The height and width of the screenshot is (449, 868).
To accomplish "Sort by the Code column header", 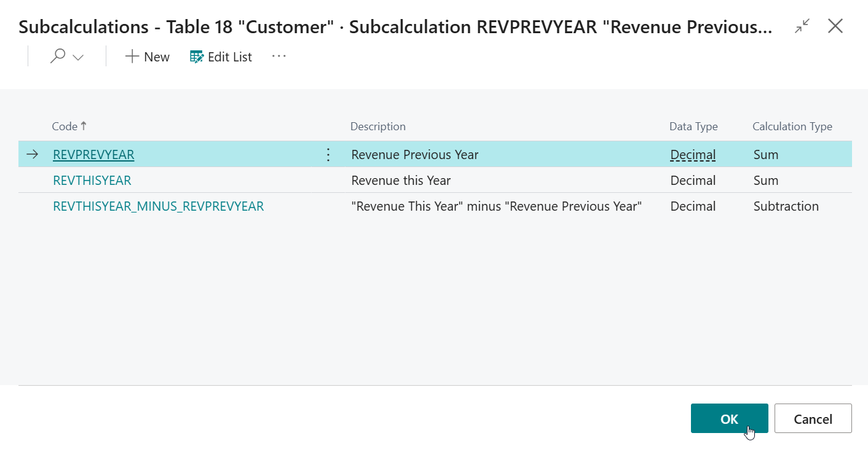I will tap(65, 127).
